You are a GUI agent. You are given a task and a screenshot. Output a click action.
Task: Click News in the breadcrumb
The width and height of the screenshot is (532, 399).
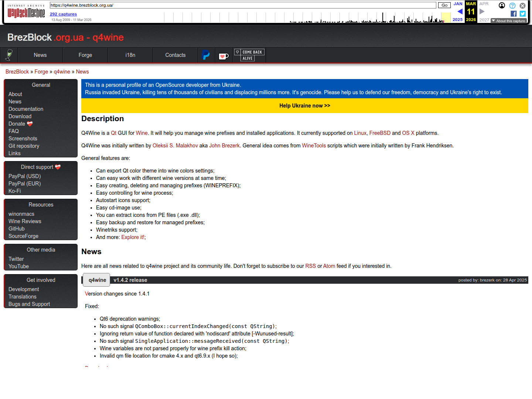(x=82, y=72)
